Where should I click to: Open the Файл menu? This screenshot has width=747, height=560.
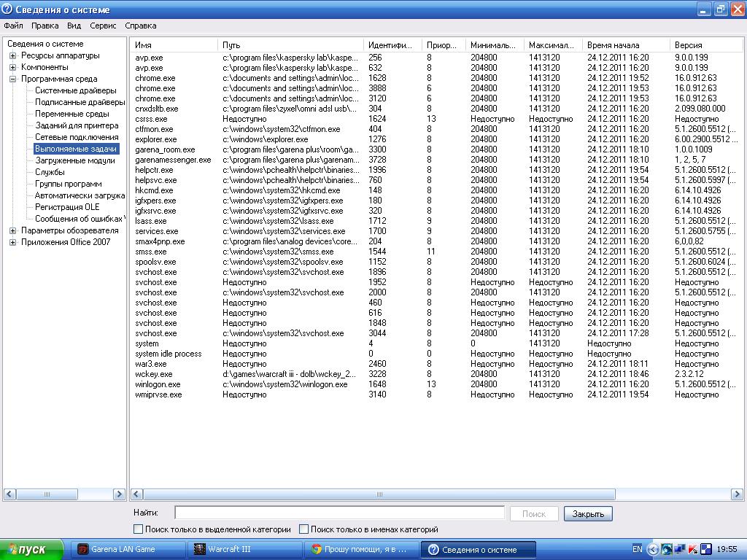click(x=13, y=26)
